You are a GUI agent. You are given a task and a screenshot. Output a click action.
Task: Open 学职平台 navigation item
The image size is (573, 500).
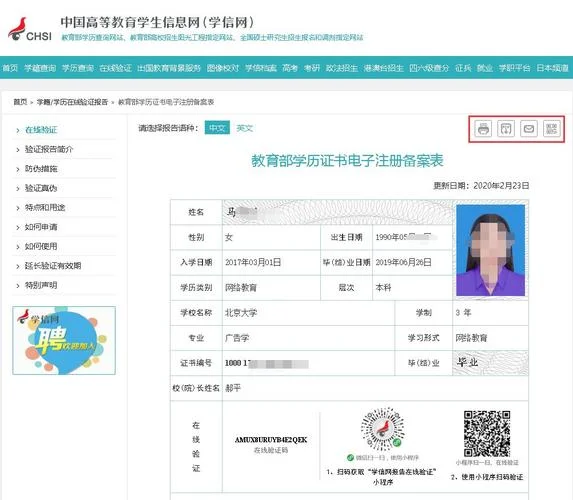point(515,68)
